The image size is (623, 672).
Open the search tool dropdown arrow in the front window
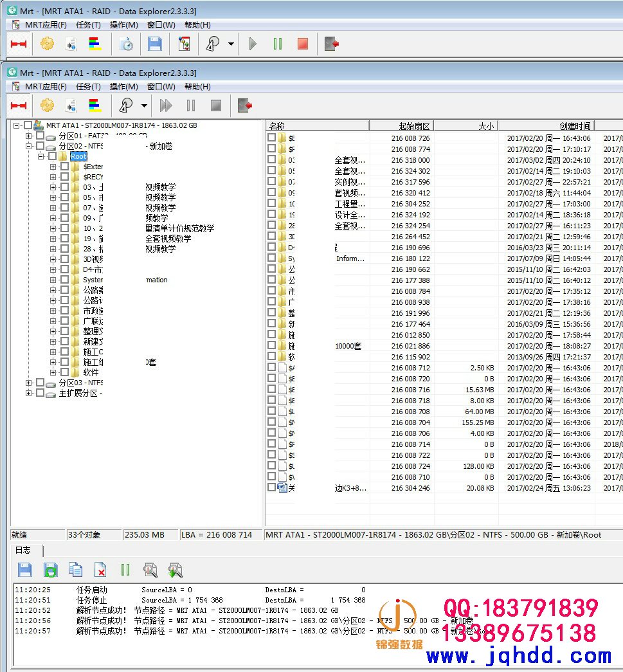[x=144, y=105]
